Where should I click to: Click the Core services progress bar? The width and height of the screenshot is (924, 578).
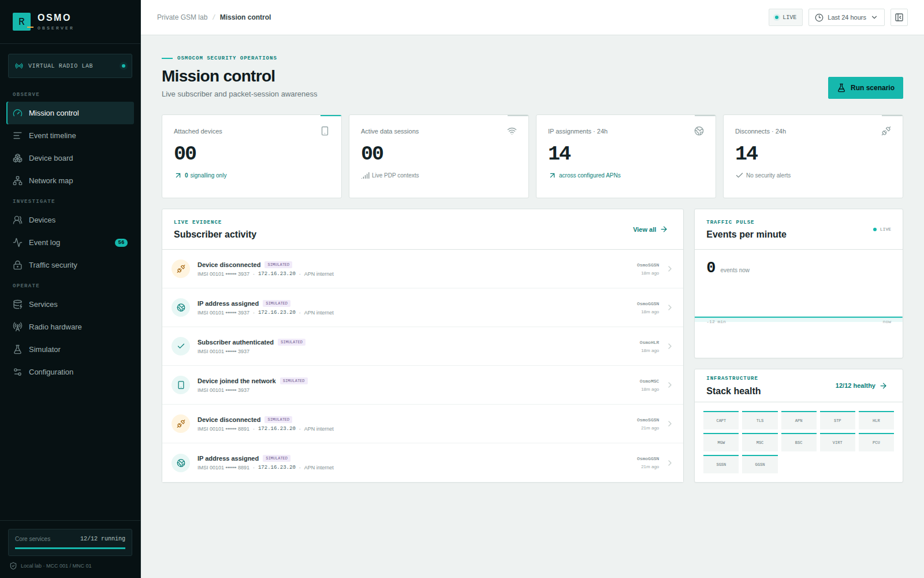[x=70, y=548]
